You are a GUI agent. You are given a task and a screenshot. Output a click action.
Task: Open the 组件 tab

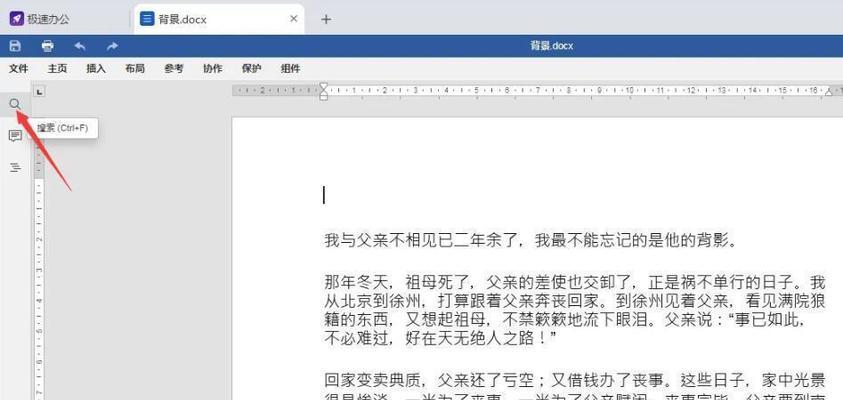pyautogui.click(x=290, y=69)
